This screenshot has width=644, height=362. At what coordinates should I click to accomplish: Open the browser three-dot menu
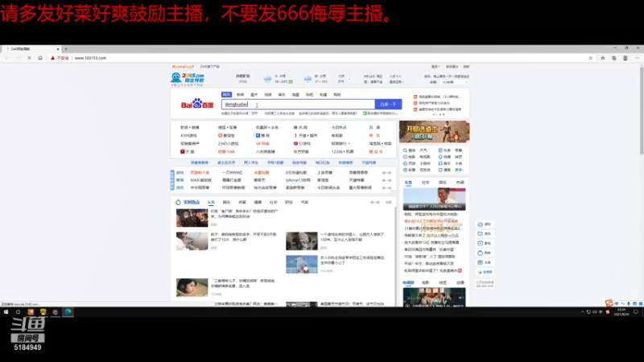point(637,58)
